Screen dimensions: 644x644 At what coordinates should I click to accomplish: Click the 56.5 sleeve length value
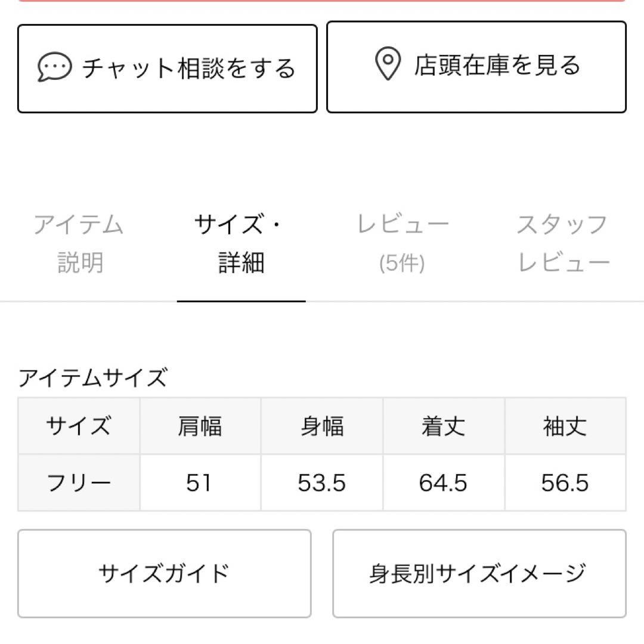(565, 482)
